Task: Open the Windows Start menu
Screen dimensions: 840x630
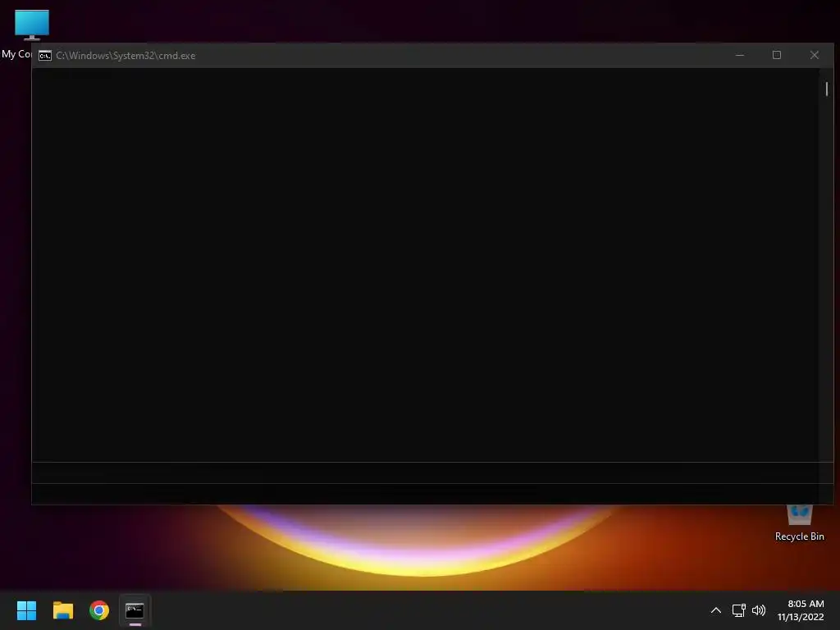Action: [x=26, y=610]
